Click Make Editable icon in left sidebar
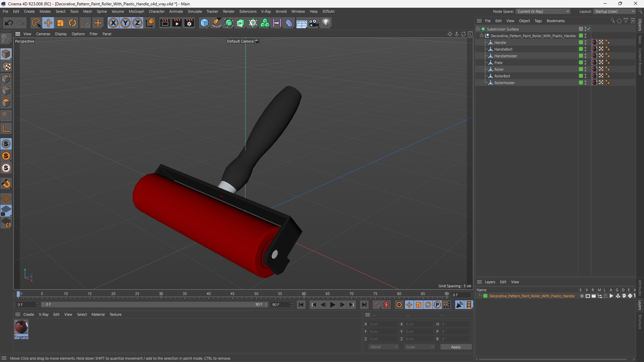 (x=6, y=39)
